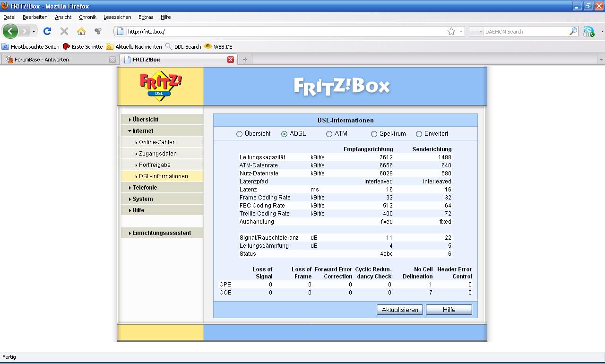Click the FRITZ! DSL logo
This screenshot has width=605, height=364.
161,86
